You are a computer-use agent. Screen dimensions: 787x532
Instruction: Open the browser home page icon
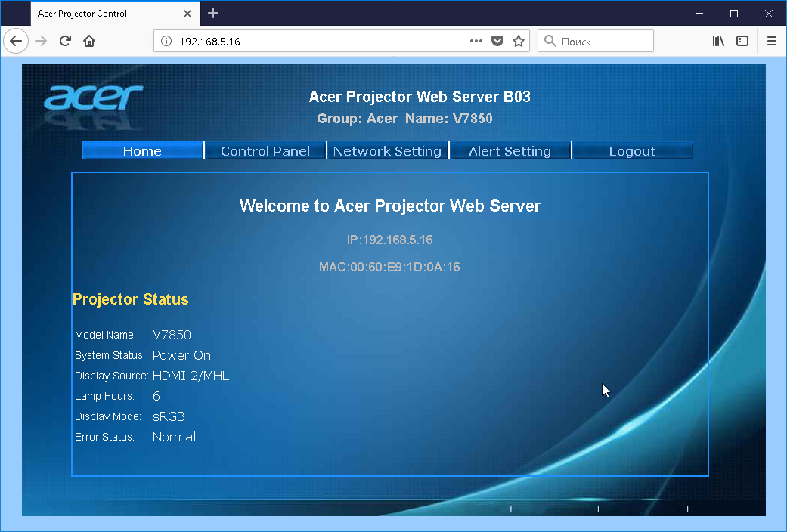89,41
